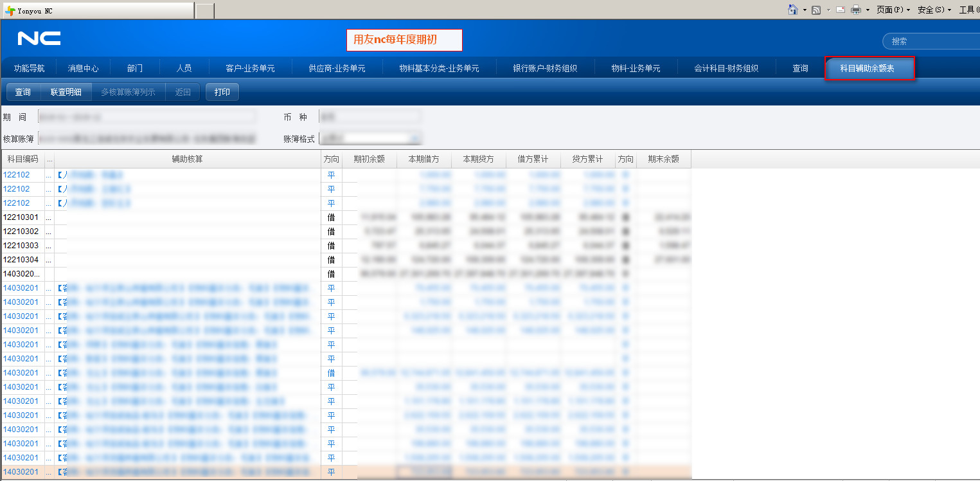Click the Yonyou NC tab favicon

point(10,11)
